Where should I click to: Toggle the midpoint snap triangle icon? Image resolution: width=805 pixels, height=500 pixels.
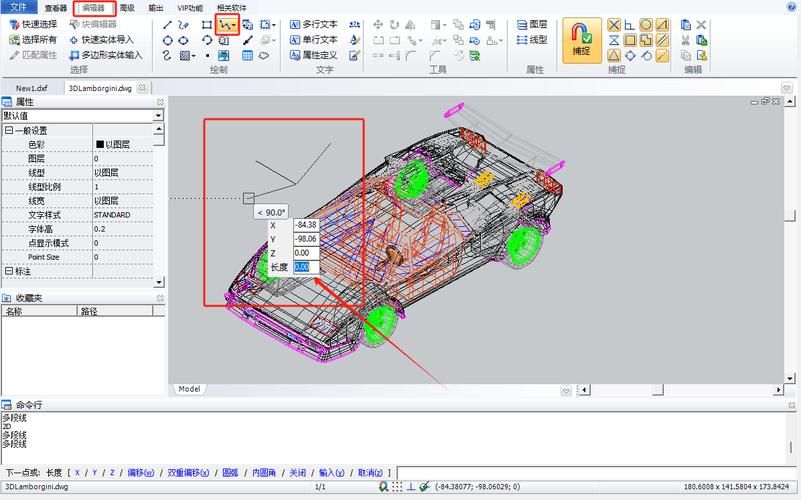[x=614, y=55]
